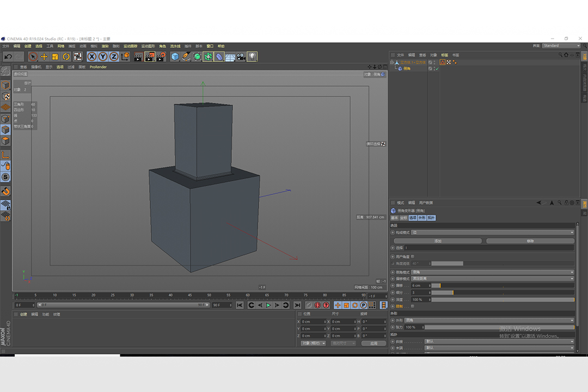The height and width of the screenshot is (392, 588).
Task: Add a Light object with the bulb icon
Action: tap(252, 57)
